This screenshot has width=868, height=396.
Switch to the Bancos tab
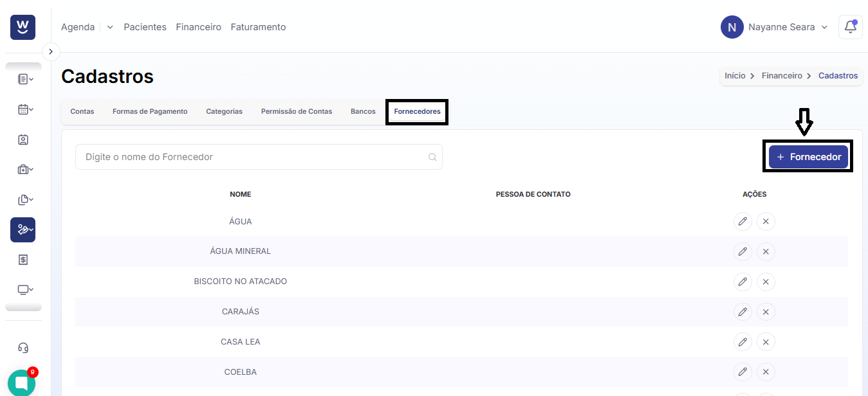point(363,111)
